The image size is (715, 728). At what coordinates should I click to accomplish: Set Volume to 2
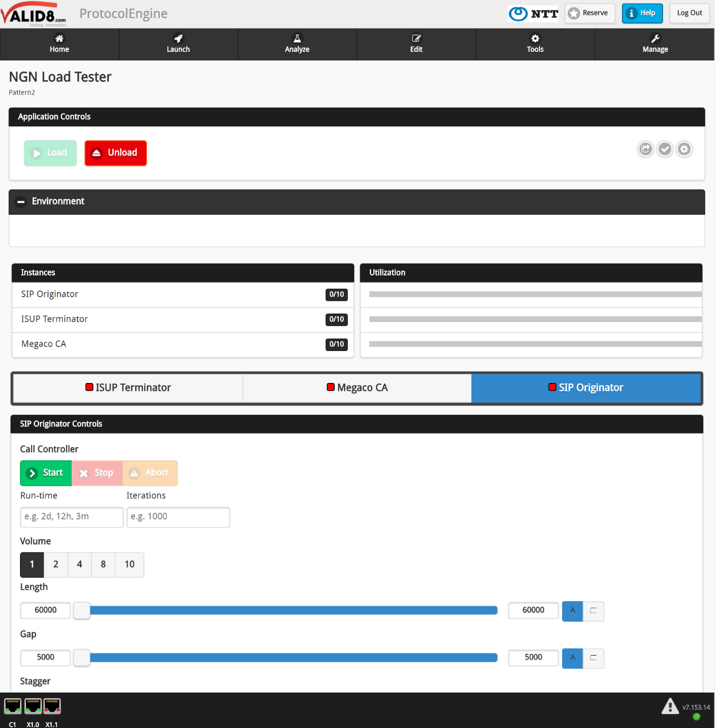coord(56,565)
